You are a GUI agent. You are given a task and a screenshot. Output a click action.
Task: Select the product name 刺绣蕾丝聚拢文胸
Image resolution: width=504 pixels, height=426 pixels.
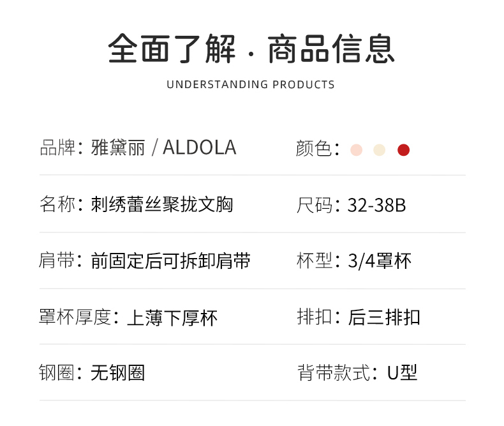[162, 204]
